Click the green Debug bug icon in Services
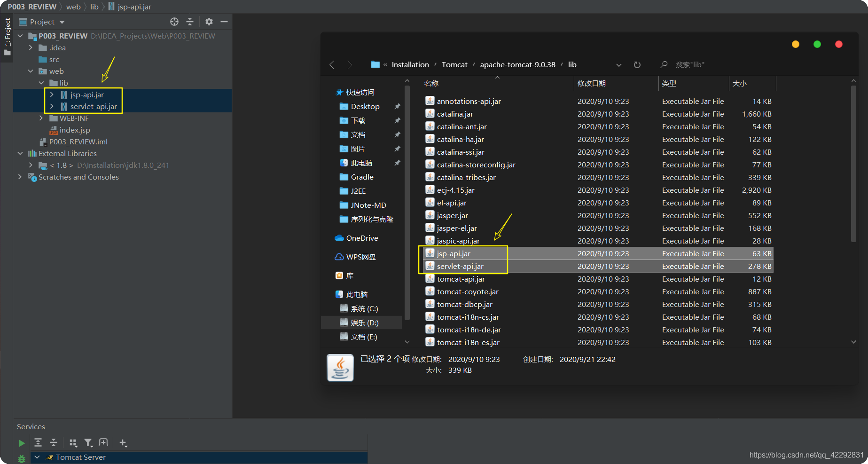Image resolution: width=868 pixels, height=464 pixels. pyautogui.click(x=22, y=458)
